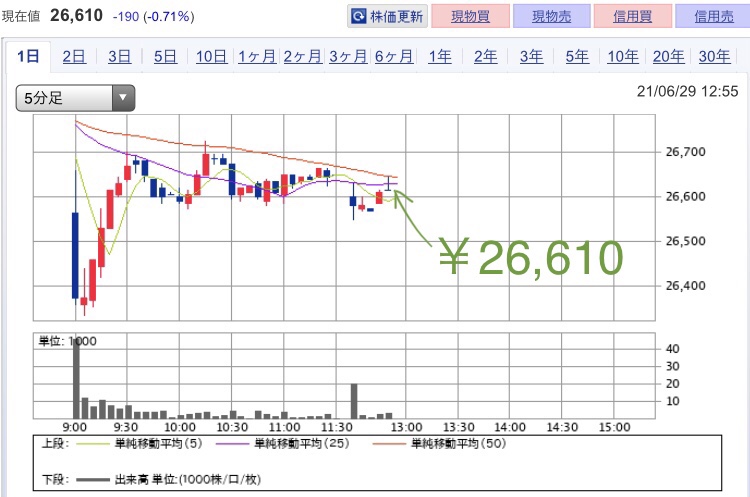Image resolution: width=750 pixels, height=497 pixels.
Task: Switch to the 5日 chart tab
Action: tap(165, 56)
